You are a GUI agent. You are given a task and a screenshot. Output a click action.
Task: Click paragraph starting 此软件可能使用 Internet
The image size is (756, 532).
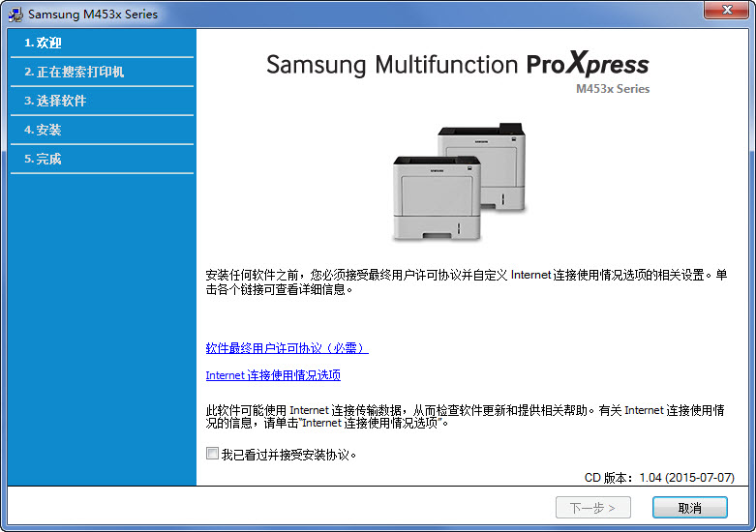pos(466,416)
